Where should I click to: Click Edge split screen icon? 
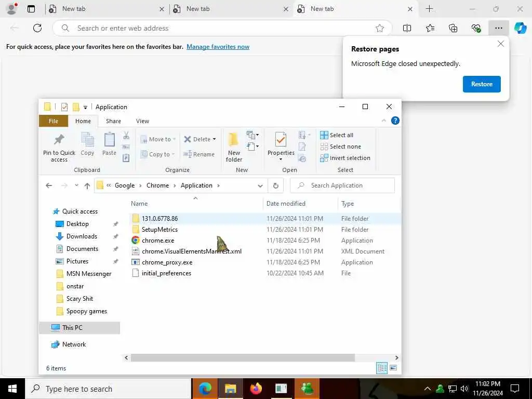click(407, 28)
